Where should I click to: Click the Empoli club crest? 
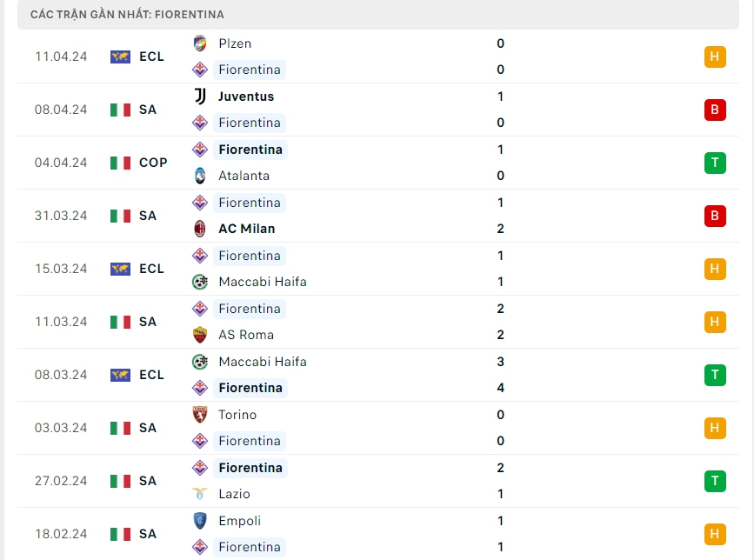point(200,521)
